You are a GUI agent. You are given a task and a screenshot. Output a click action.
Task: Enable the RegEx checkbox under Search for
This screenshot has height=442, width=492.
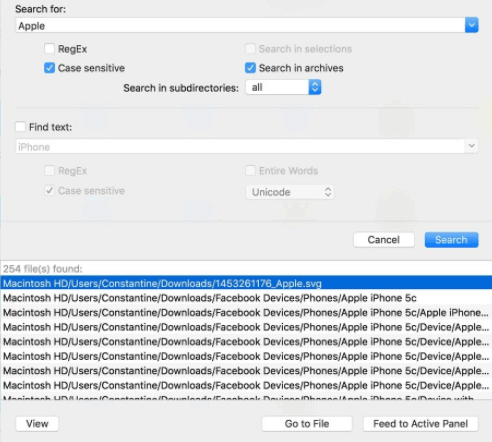49,49
